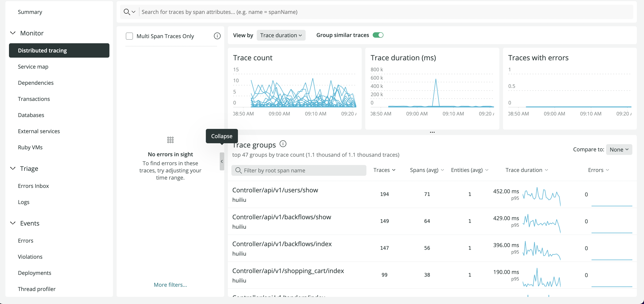
Task: Collapse the Monitor section
Action: click(13, 33)
